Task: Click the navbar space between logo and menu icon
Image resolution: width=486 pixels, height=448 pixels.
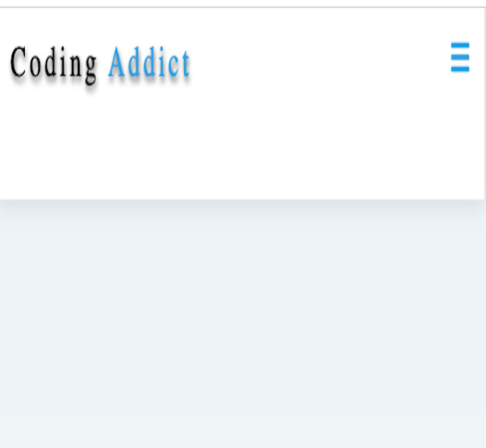Action: 319,60
